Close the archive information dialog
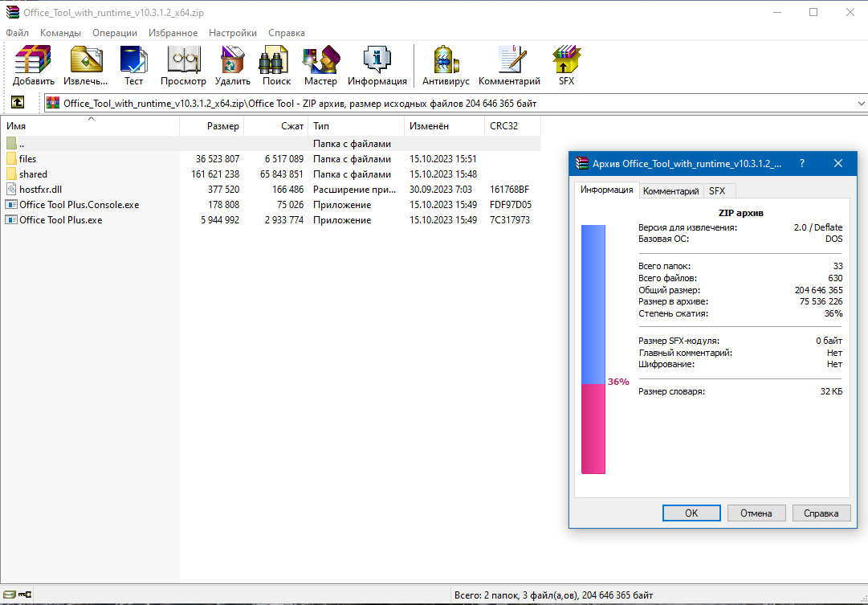 point(838,163)
